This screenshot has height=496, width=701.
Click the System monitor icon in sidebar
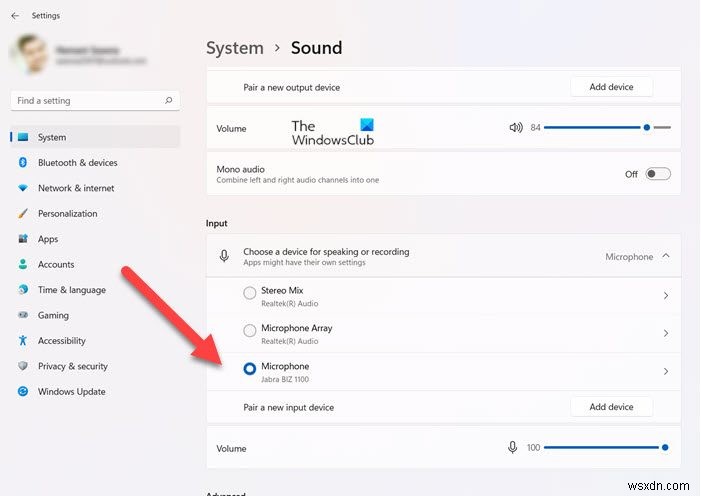(x=23, y=137)
